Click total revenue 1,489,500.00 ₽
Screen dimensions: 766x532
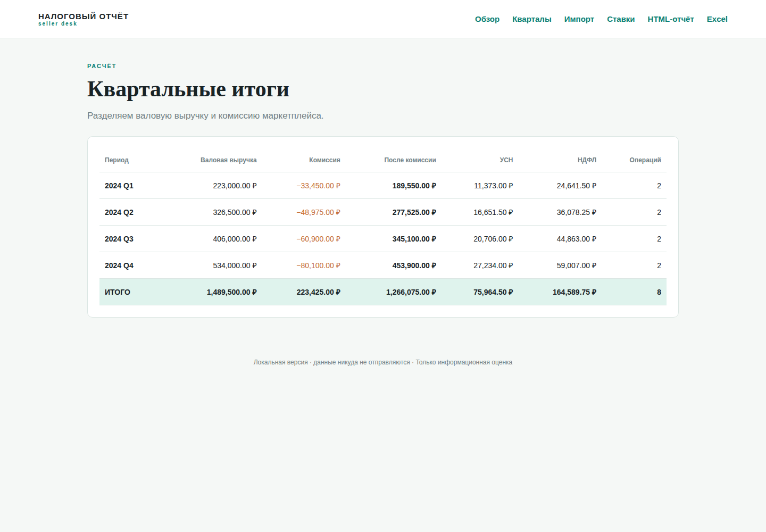click(231, 292)
